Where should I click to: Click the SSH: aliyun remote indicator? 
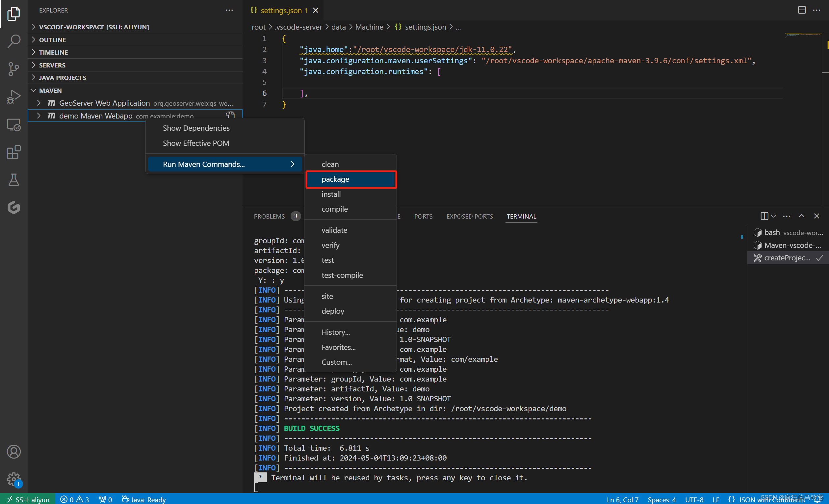tap(28, 499)
